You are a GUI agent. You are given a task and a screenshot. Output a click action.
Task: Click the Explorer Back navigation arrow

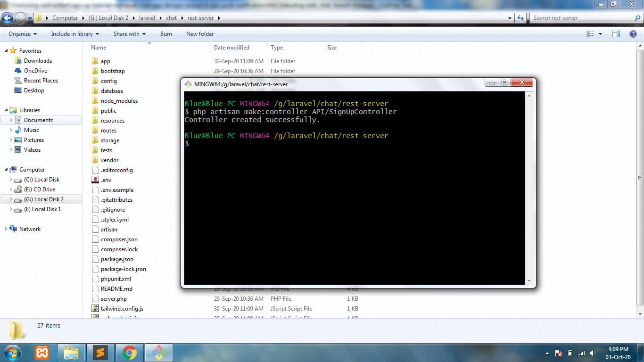click(7, 18)
